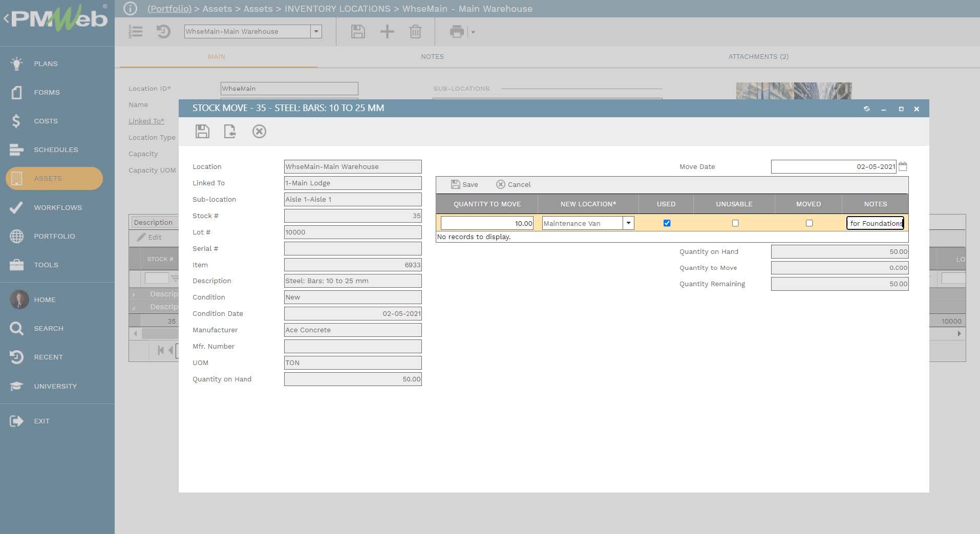Switch to the Notes tab

click(432, 57)
